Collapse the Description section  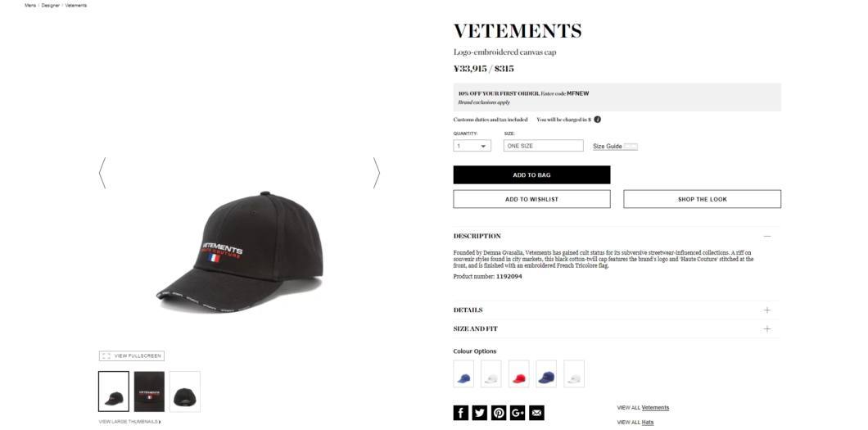766,237
